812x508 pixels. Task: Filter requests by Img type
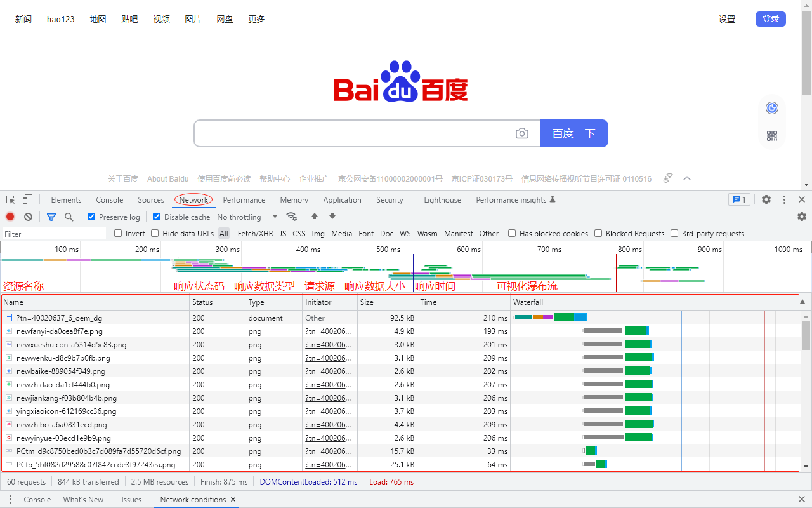(318, 233)
